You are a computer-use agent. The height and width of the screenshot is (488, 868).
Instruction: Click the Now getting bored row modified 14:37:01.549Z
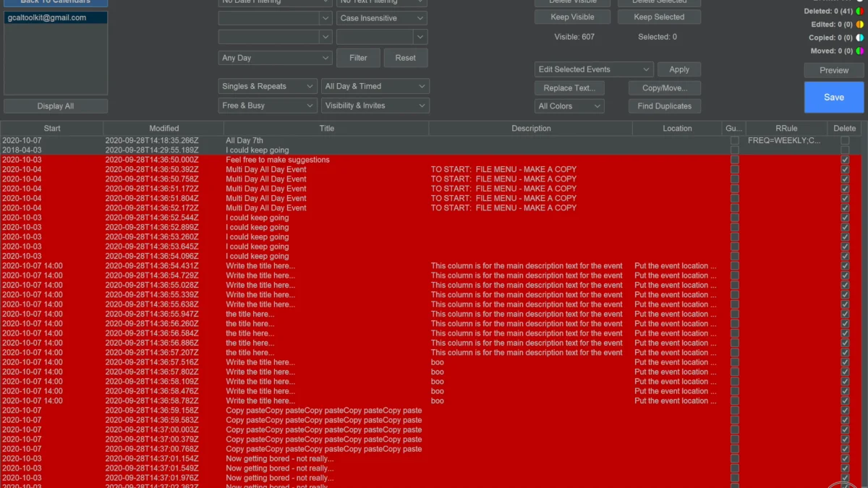tap(430, 468)
